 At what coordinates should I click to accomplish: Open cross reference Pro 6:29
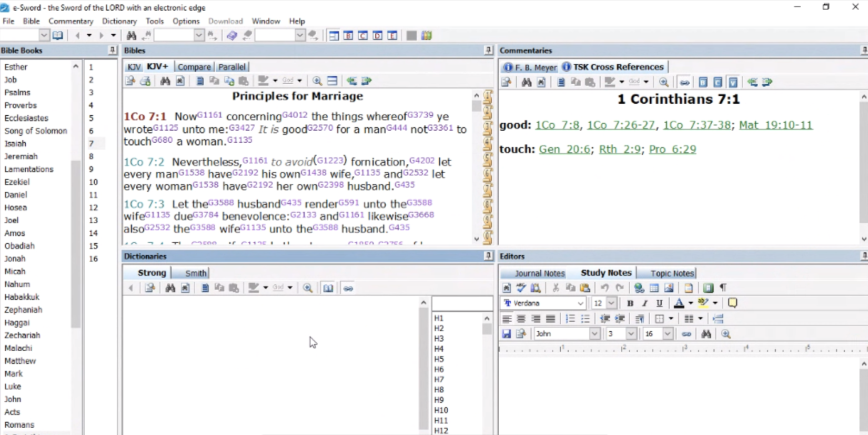[672, 149]
